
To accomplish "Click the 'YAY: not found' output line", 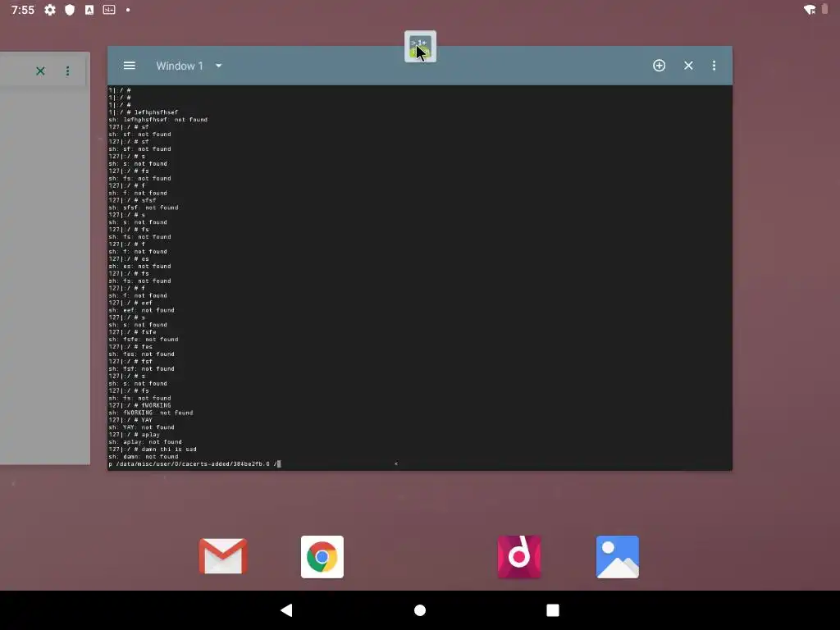I will tap(141, 427).
